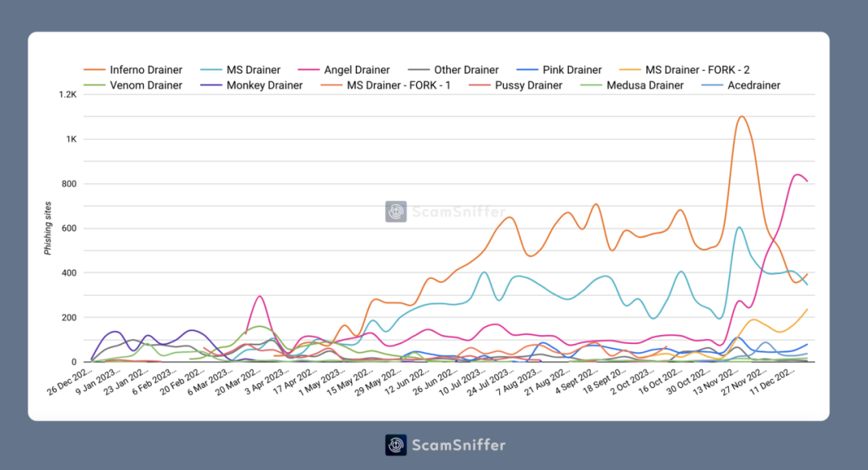Image resolution: width=868 pixels, height=470 pixels.
Task: Click MS Drainer - FORK - 2 legend label
Action: 698,70
